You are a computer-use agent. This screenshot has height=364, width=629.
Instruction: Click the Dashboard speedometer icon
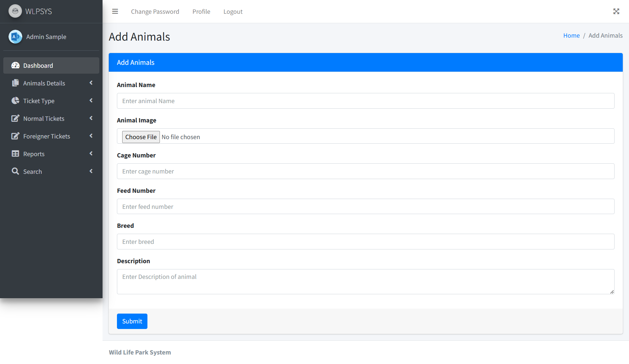(15, 65)
